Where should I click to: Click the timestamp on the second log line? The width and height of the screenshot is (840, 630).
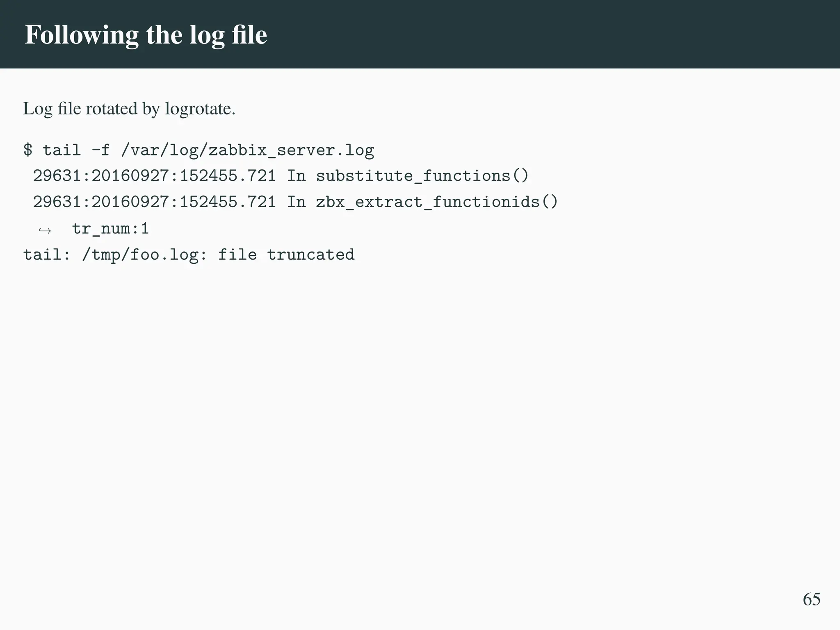click(154, 202)
